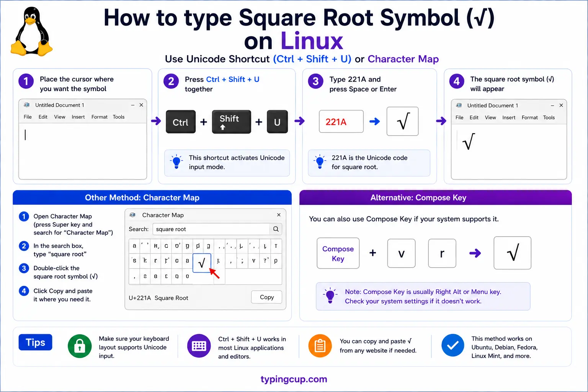The height and width of the screenshot is (392, 588).
Task: Select the highlighted √ cell in the Character Map grid
Action: click(x=202, y=263)
